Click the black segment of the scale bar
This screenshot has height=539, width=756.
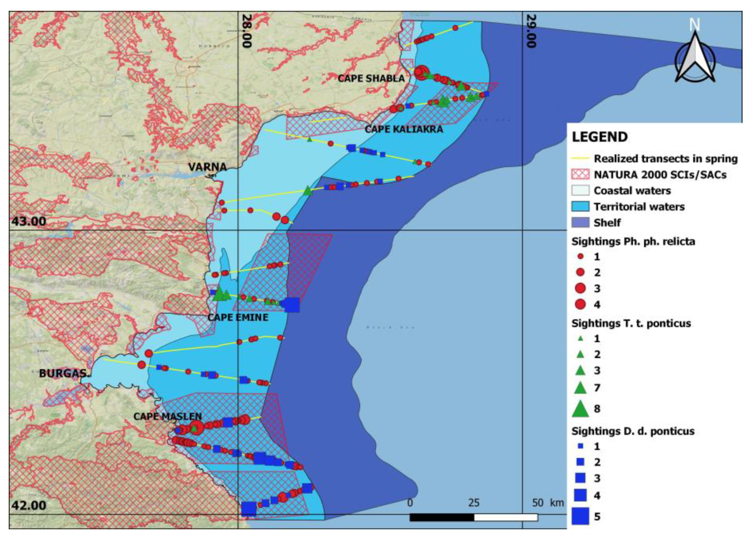[x=441, y=518]
